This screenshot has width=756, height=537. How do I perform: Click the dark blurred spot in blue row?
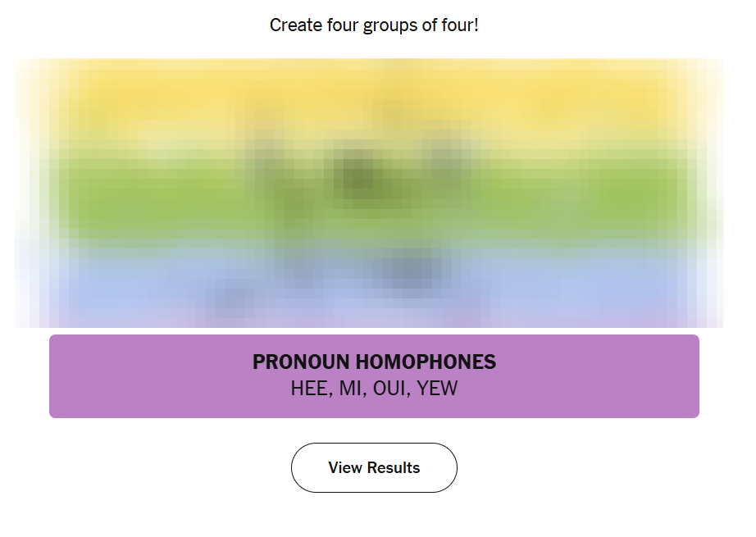[x=412, y=271]
